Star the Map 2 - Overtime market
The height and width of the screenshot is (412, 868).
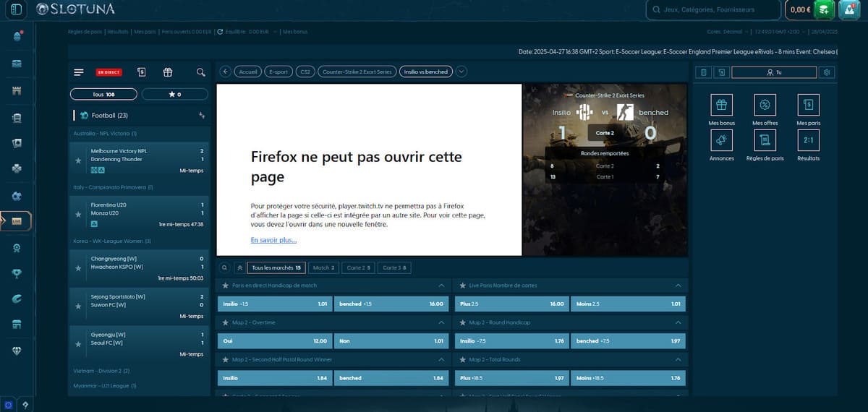tap(225, 322)
